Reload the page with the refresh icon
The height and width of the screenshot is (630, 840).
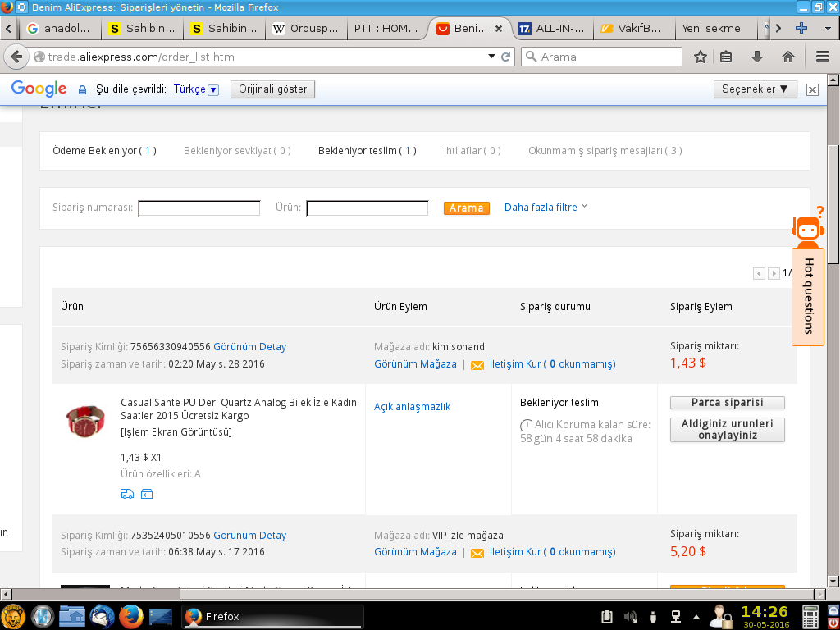tap(505, 57)
